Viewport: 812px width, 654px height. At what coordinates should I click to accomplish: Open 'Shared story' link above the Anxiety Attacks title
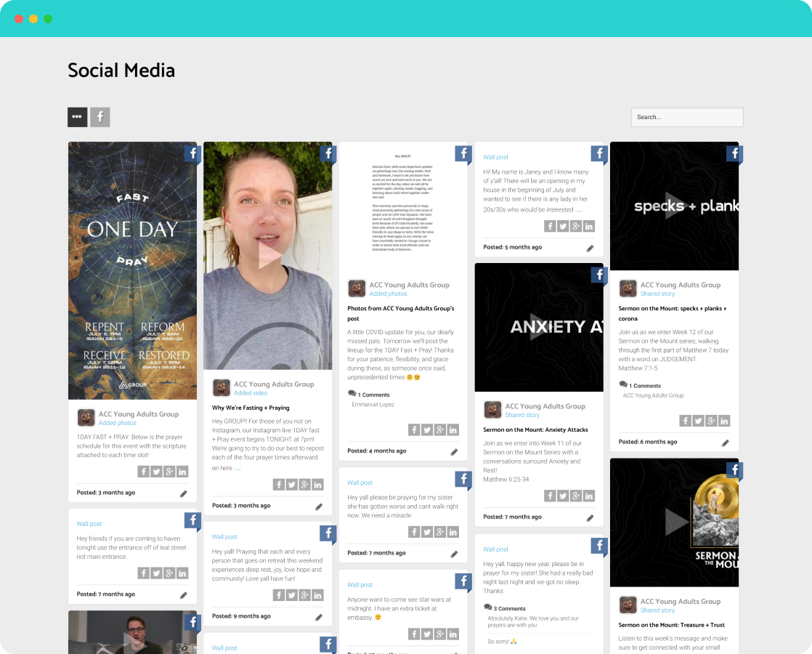pos(522,415)
